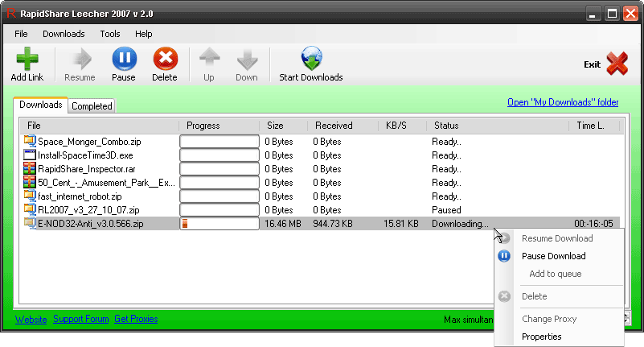
Task: Click the Resume arrow toolbar icon
Action: [x=80, y=59]
